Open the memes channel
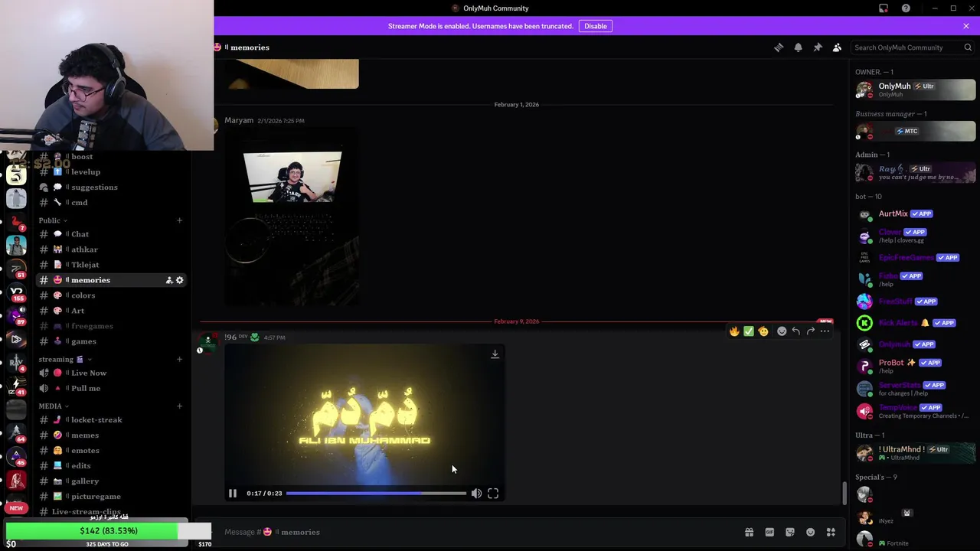The image size is (980, 551). tap(111, 435)
